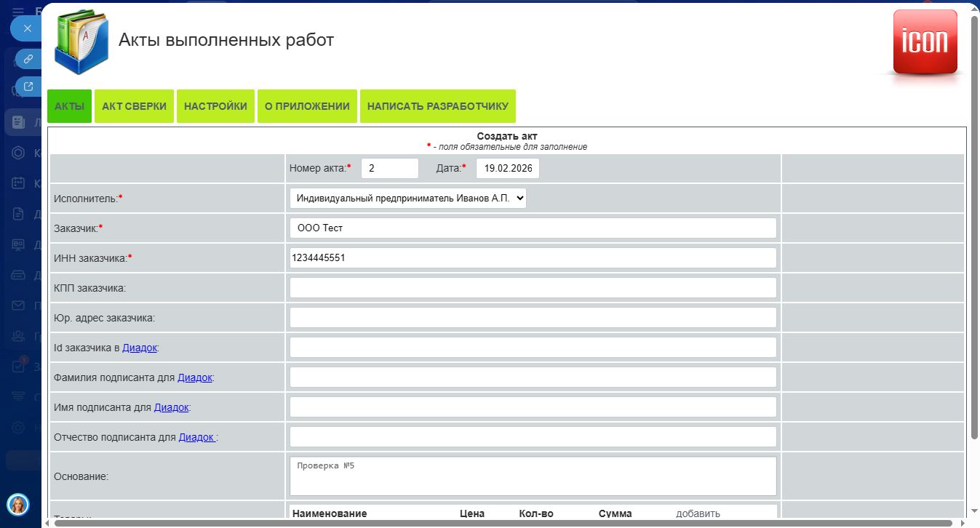Click the Юр. адрес заказчика: label
This screenshot has width=980, height=528.
click(x=105, y=318)
